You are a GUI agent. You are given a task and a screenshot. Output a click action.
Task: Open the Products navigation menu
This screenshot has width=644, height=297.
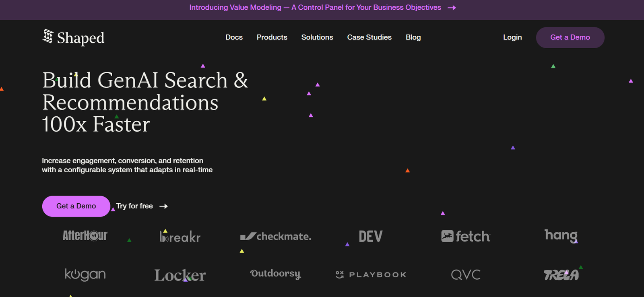pyautogui.click(x=272, y=37)
